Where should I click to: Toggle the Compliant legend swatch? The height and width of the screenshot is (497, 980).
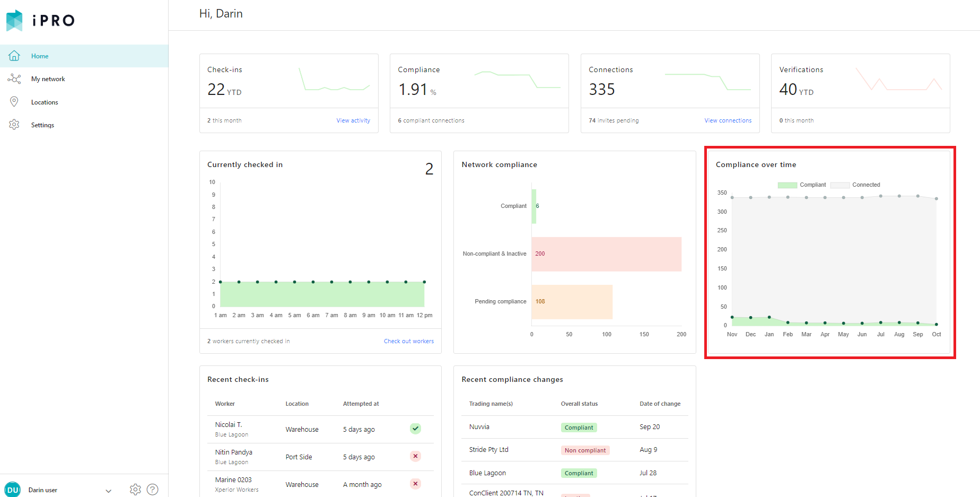coord(787,185)
